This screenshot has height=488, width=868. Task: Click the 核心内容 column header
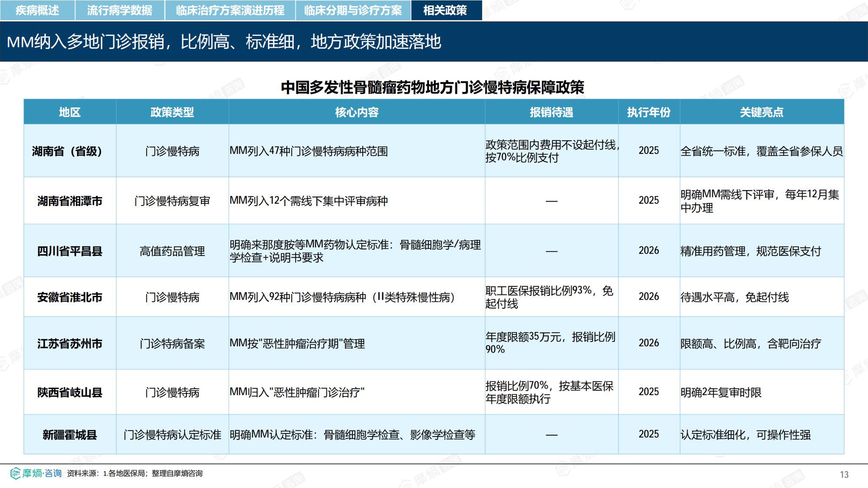tap(357, 112)
